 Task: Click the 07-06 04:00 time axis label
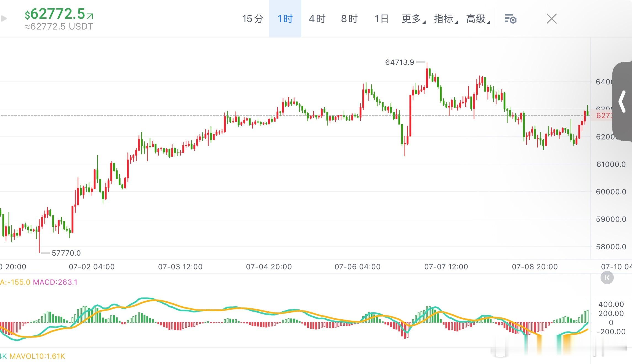pos(357,267)
